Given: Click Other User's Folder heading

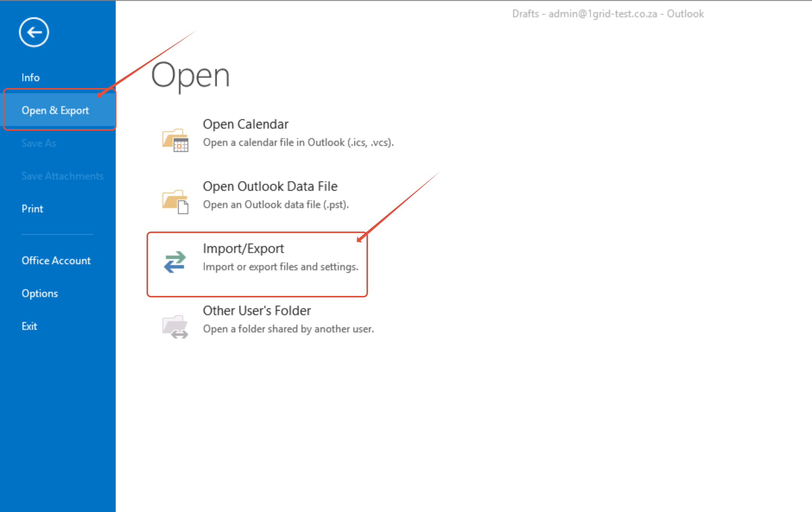Looking at the screenshot, I should pyautogui.click(x=257, y=311).
